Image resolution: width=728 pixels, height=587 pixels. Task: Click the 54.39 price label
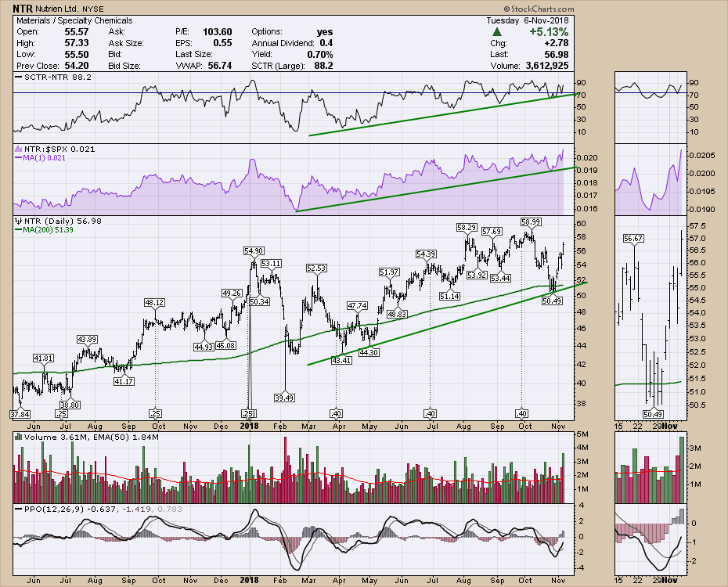(x=426, y=254)
